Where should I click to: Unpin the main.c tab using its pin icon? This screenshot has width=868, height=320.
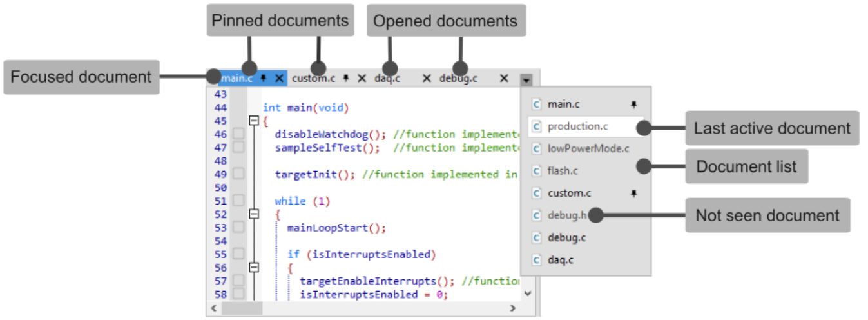pos(264,78)
